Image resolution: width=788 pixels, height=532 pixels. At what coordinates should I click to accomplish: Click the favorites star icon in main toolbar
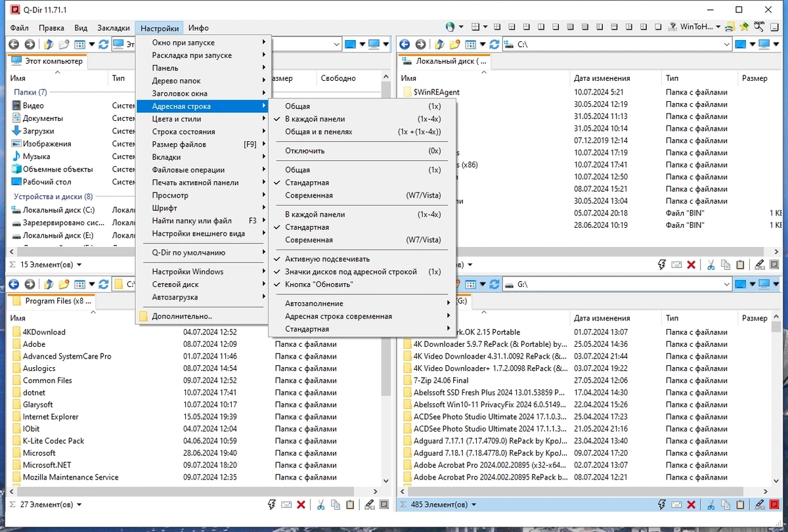tap(745, 27)
